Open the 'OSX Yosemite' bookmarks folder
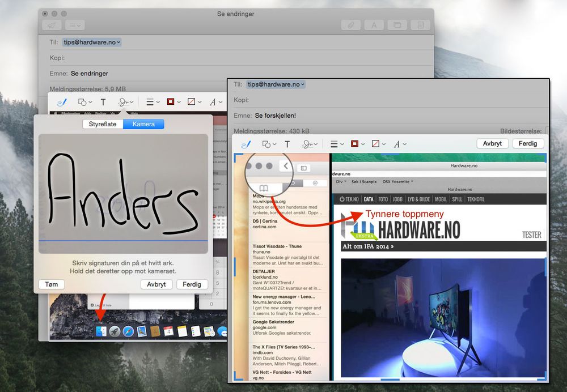Viewport: 567px width, 392px height. [x=398, y=182]
